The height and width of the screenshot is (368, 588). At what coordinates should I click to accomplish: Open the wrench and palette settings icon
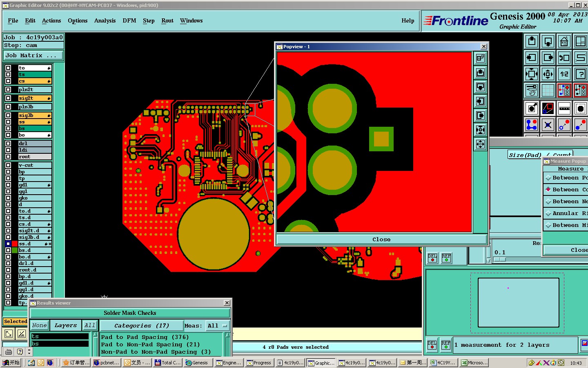pos(532,90)
